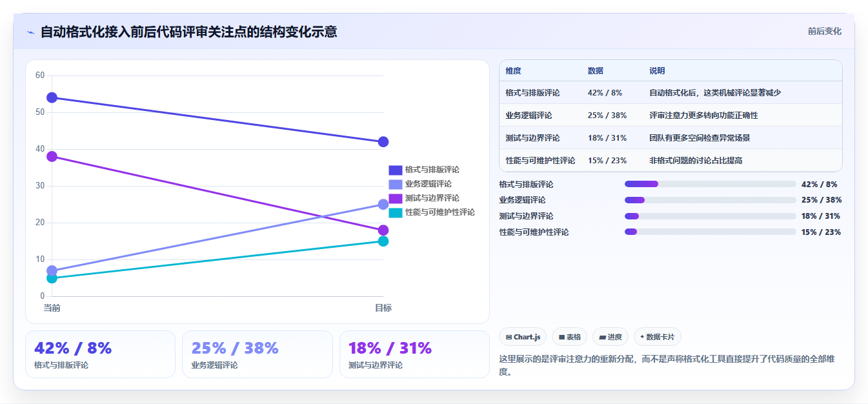Click the 25% / 38% value beside progress bar

coord(821,200)
